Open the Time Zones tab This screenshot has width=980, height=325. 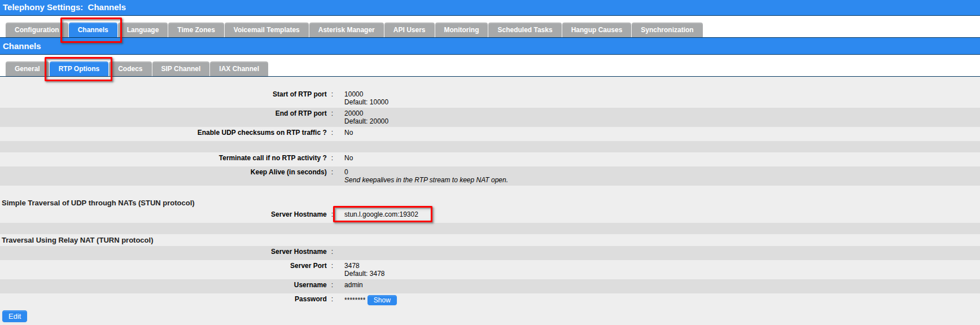196,30
